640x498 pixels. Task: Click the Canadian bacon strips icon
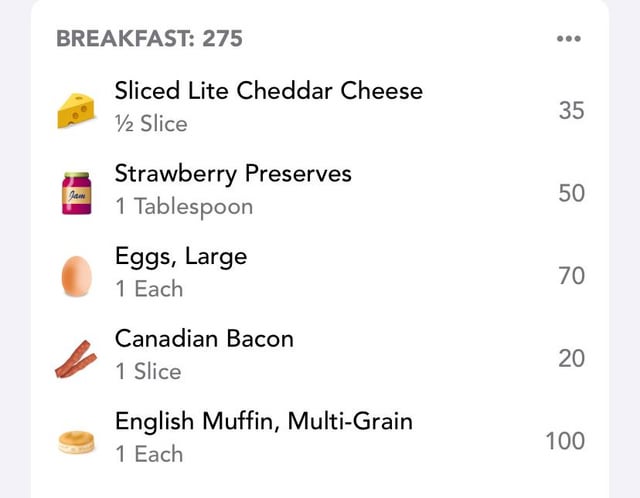point(76,358)
